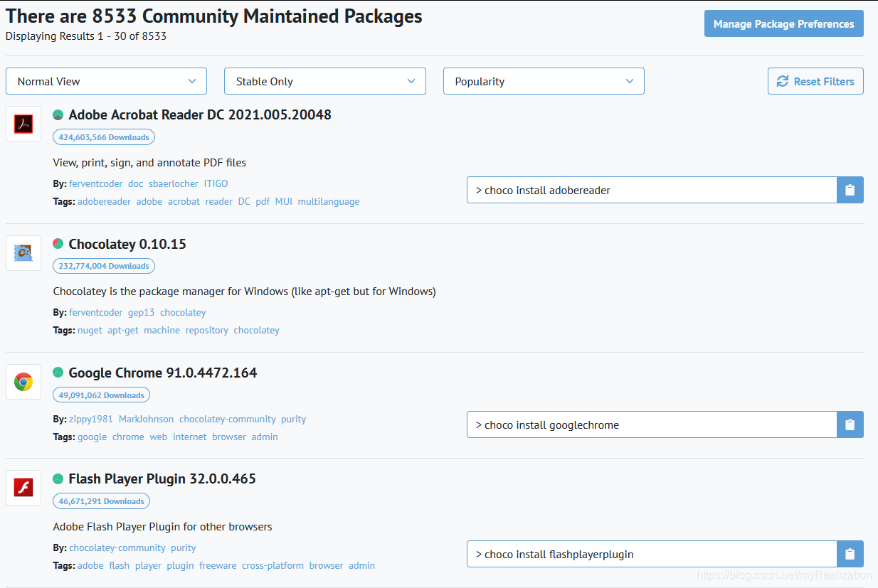Click the 46,671,291 Downloads badge

[101, 501]
